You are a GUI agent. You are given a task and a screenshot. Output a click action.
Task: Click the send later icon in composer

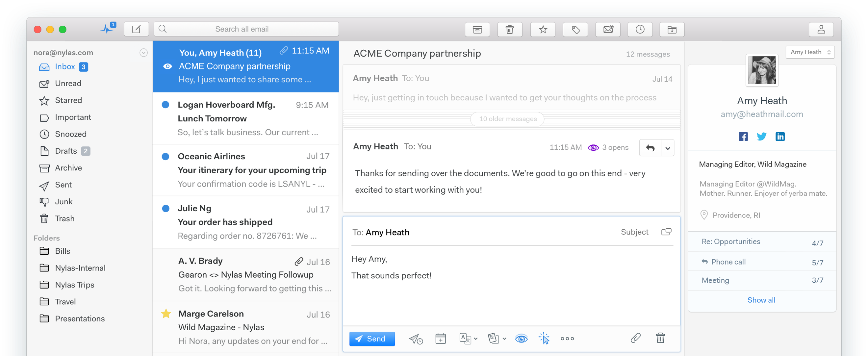(x=416, y=339)
